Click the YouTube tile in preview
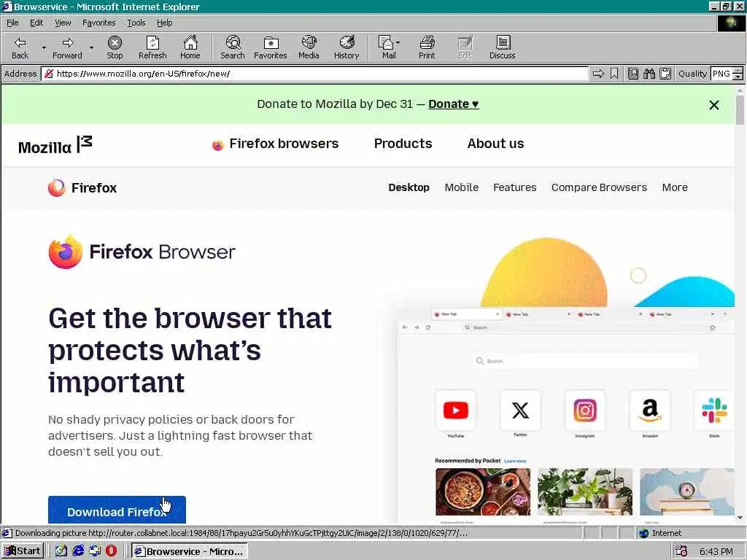The width and height of the screenshot is (747, 560). 455,411
